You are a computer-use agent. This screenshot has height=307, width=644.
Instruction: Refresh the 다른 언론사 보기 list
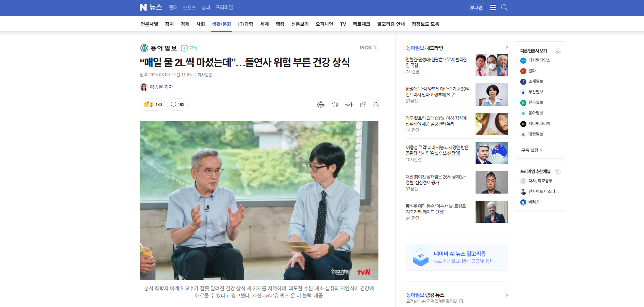pyautogui.click(x=558, y=51)
